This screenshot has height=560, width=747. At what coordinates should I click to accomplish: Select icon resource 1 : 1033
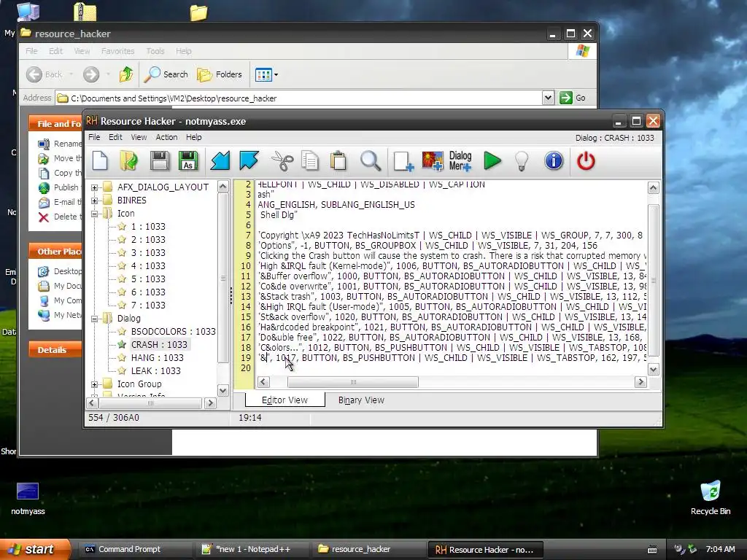(x=148, y=227)
